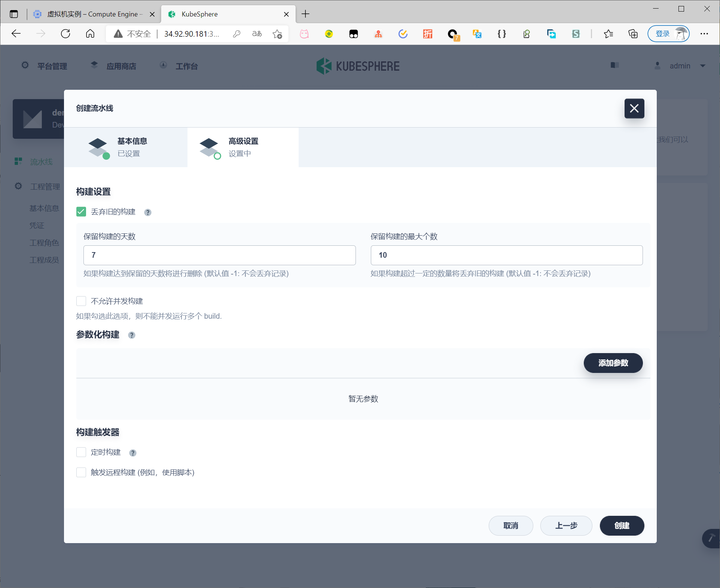Viewport: 720px width, 588px height.
Task: Uncheck 丢弃旧的构建 checkbox
Action: point(81,212)
